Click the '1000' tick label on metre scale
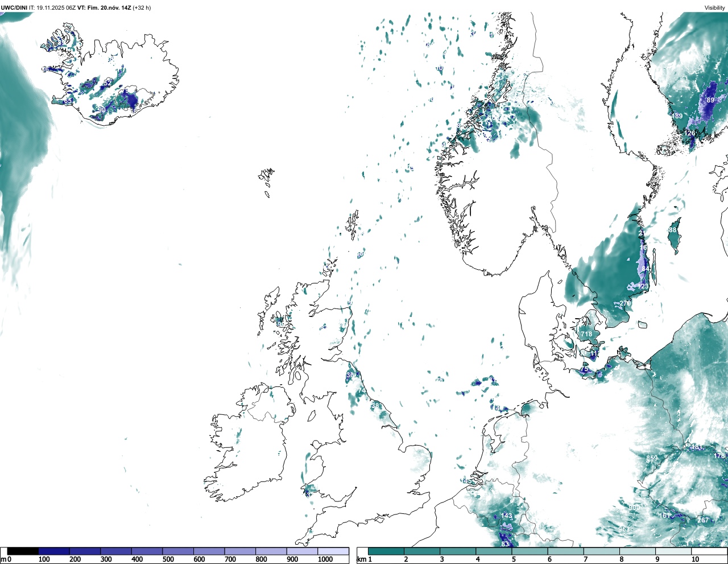 325,559
